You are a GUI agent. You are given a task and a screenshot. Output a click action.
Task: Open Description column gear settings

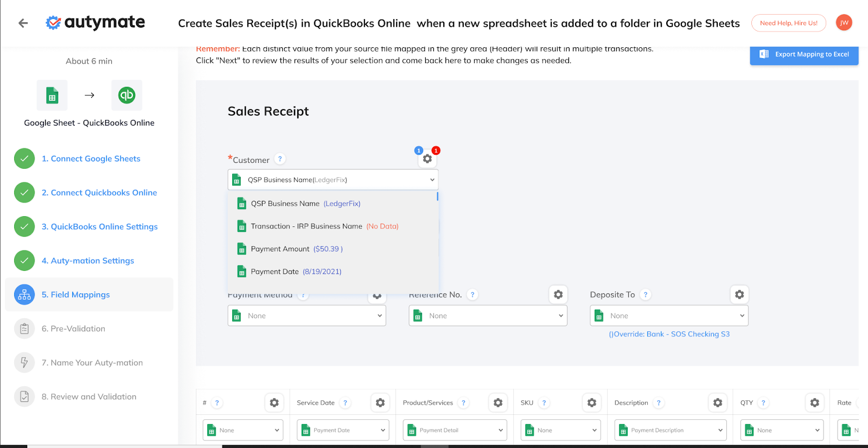click(718, 403)
